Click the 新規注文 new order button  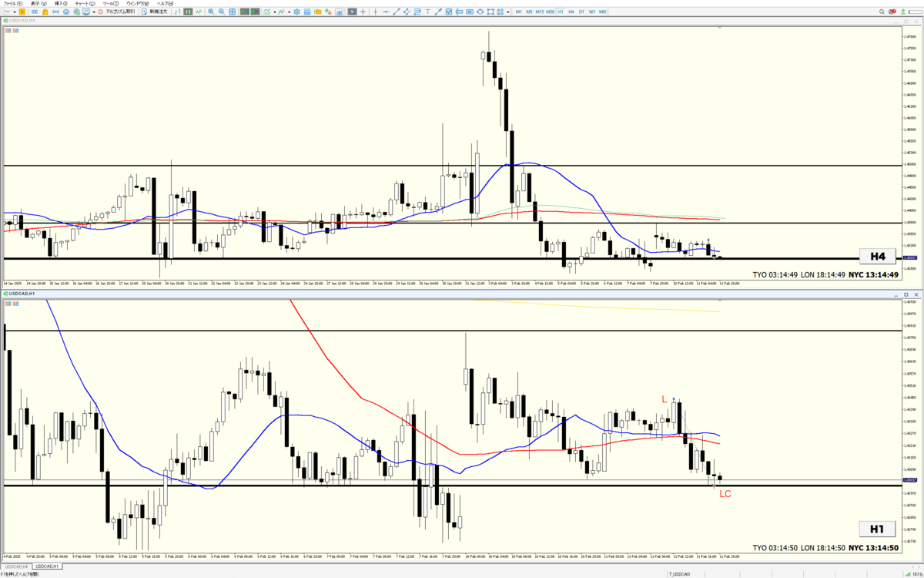click(156, 12)
